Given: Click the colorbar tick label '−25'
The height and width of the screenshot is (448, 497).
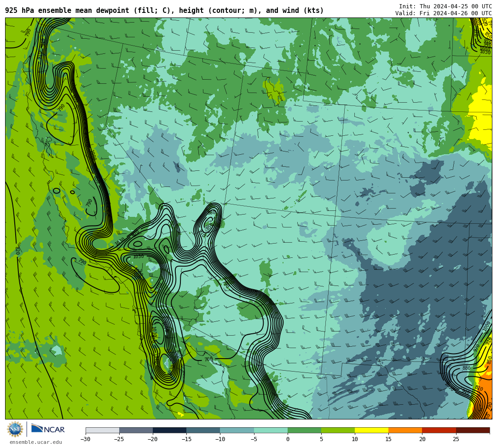Looking at the screenshot, I should point(119,439).
